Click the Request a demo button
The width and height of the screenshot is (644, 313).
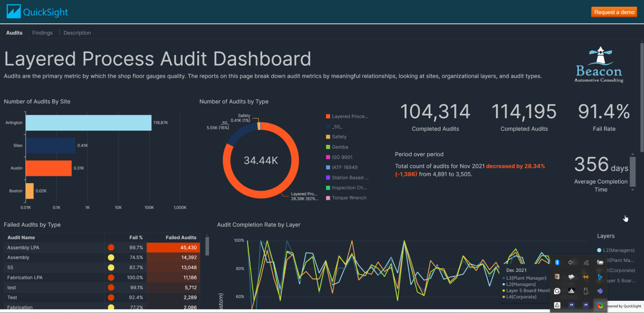click(x=614, y=12)
